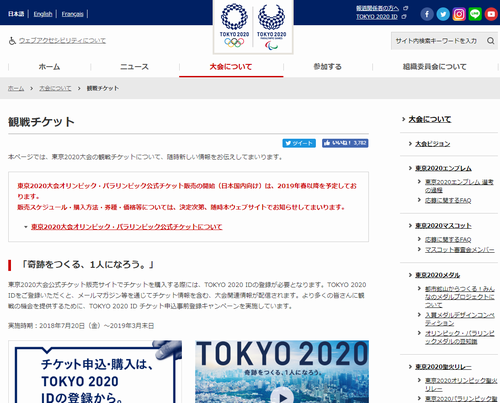Click 大会について in the breadcrumb trail
The image size is (500, 403).
55,88
